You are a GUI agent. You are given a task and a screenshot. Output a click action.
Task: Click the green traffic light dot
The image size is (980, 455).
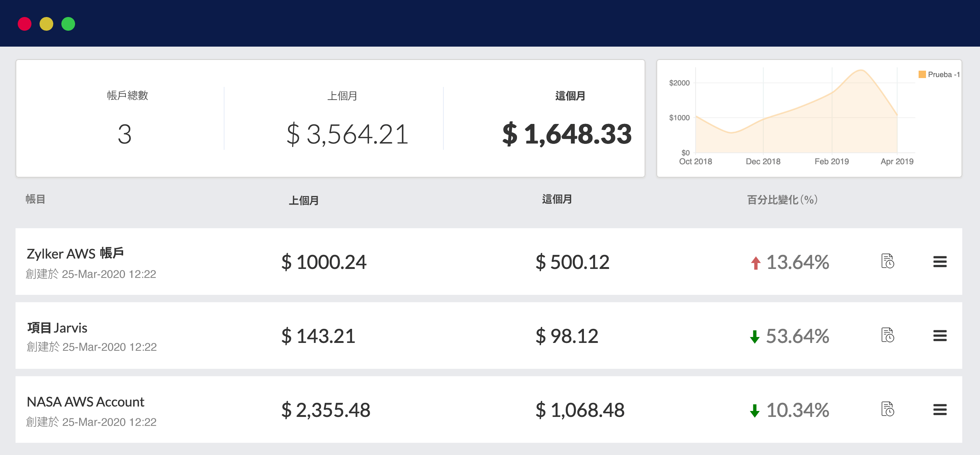tap(68, 24)
